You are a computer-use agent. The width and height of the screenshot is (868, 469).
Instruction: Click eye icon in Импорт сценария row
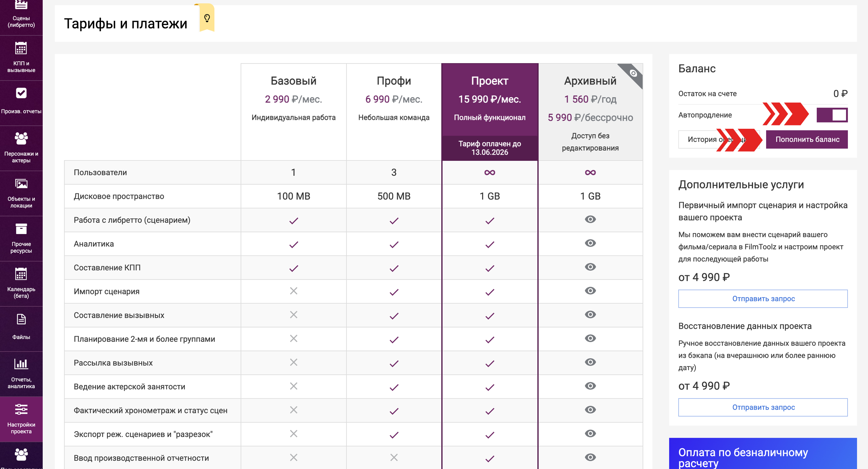coord(590,290)
